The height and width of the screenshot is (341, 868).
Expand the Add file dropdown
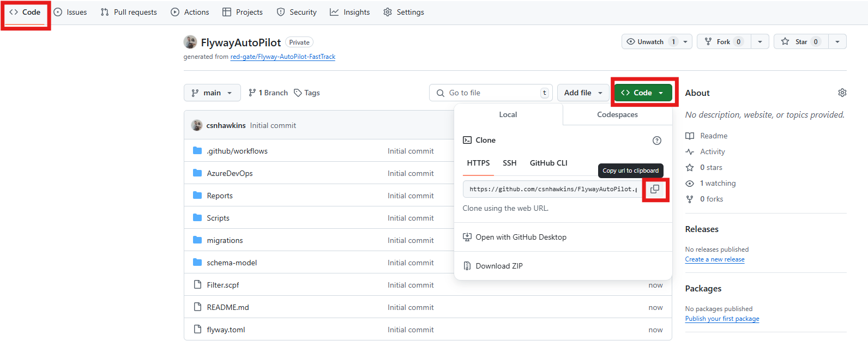[583, 93]
